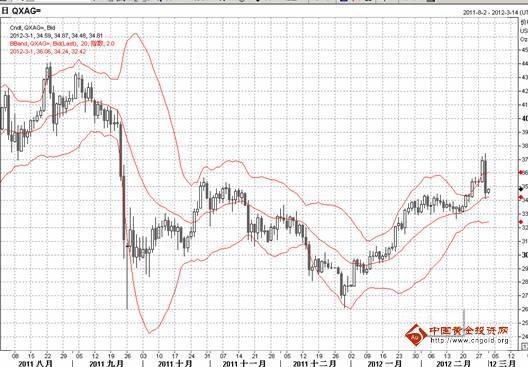This screenshot has height=367, width=528.
Task: Click the candlestick values line 2012-3-1, 34.59
Action: point(56,36)
